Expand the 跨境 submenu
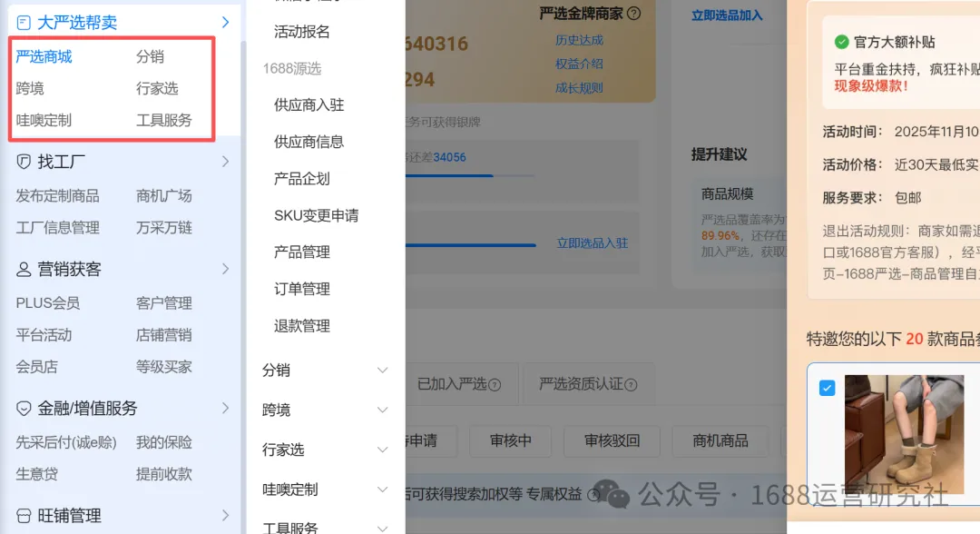 [x=383, y=410]
